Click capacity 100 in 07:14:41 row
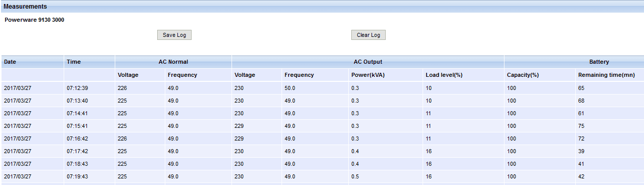Viewport: 644px width, 185px height. coord(512,113)
